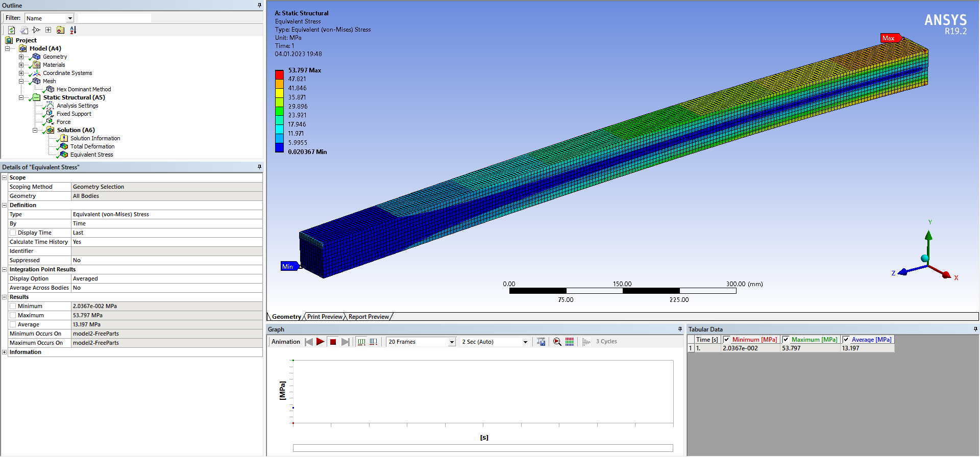Screen dimensions: 980x458
Task: Click Export Video File icon
Action: (x=541, y=342)
